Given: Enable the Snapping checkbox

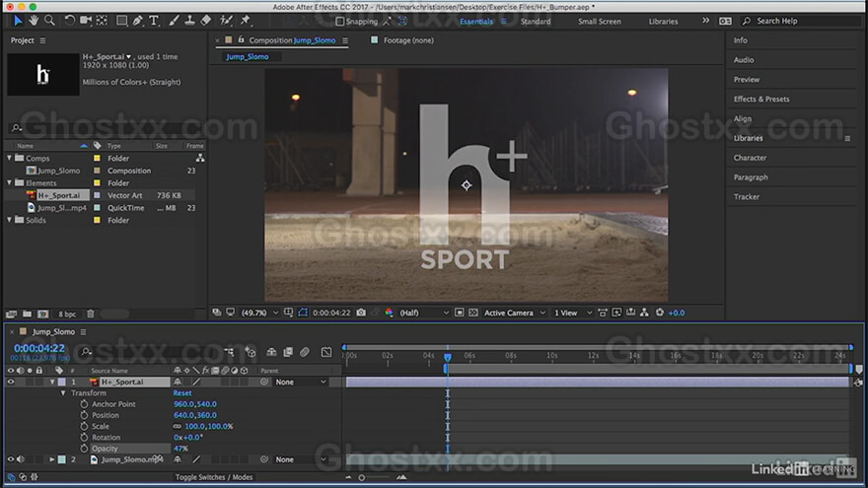Looking at the screenshot, I should coord(340,21).
